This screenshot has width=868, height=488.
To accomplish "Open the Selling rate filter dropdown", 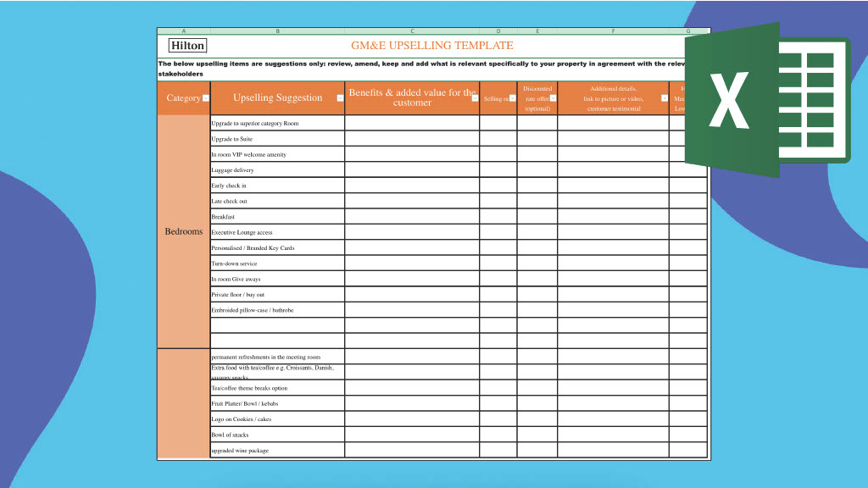I will [x=513, y=98].
